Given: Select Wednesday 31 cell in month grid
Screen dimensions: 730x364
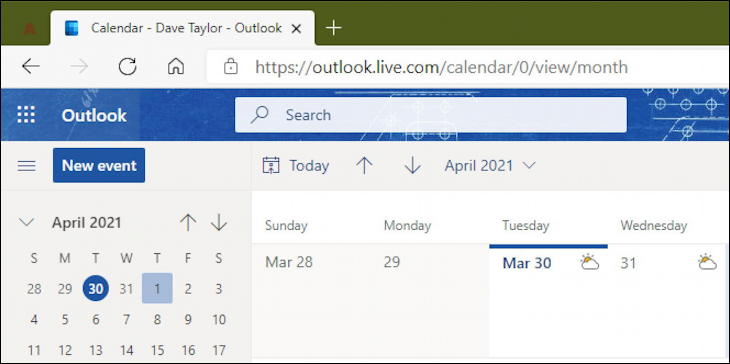Looking at the screenshot, I should click(x=667, y=302).
